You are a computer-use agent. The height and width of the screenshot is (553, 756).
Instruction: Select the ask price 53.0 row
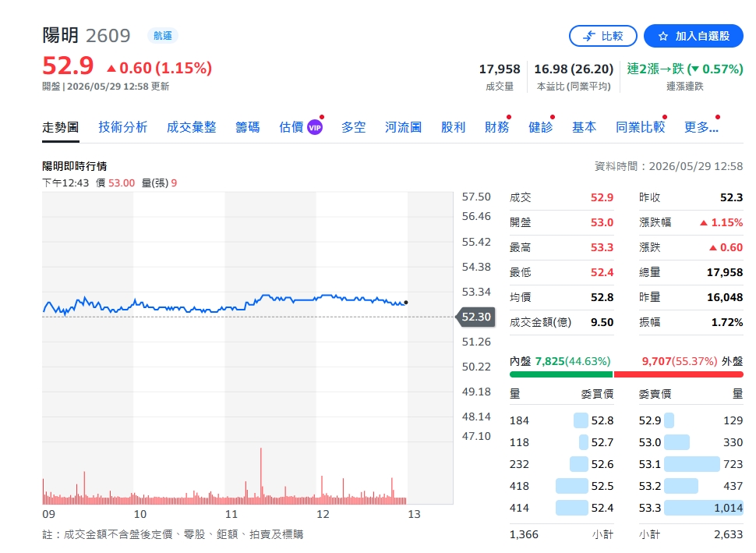click(691, 442)
